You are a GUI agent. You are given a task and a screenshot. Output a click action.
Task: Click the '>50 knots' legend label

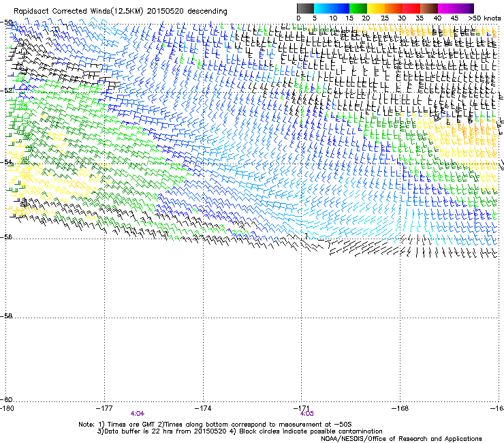coord(484,18)
